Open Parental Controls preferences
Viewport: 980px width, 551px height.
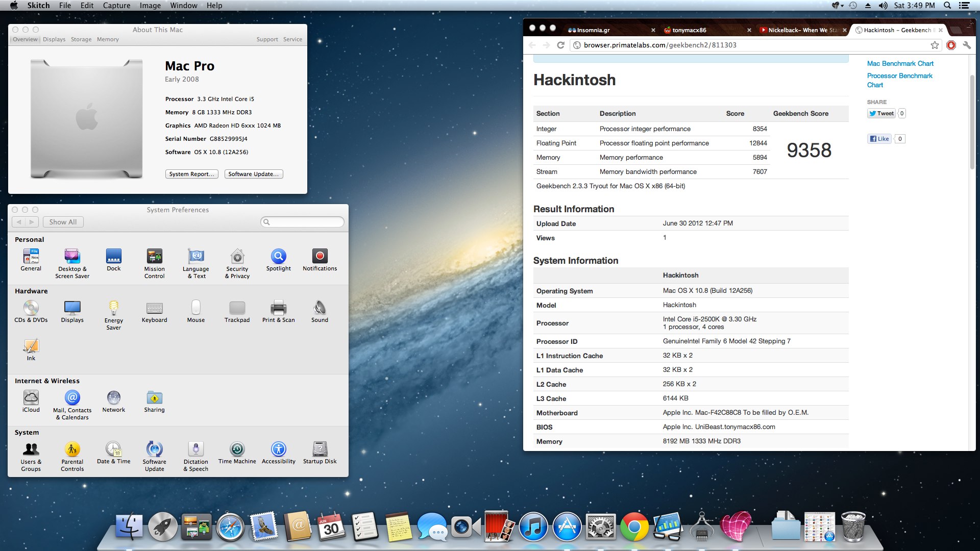72,456
